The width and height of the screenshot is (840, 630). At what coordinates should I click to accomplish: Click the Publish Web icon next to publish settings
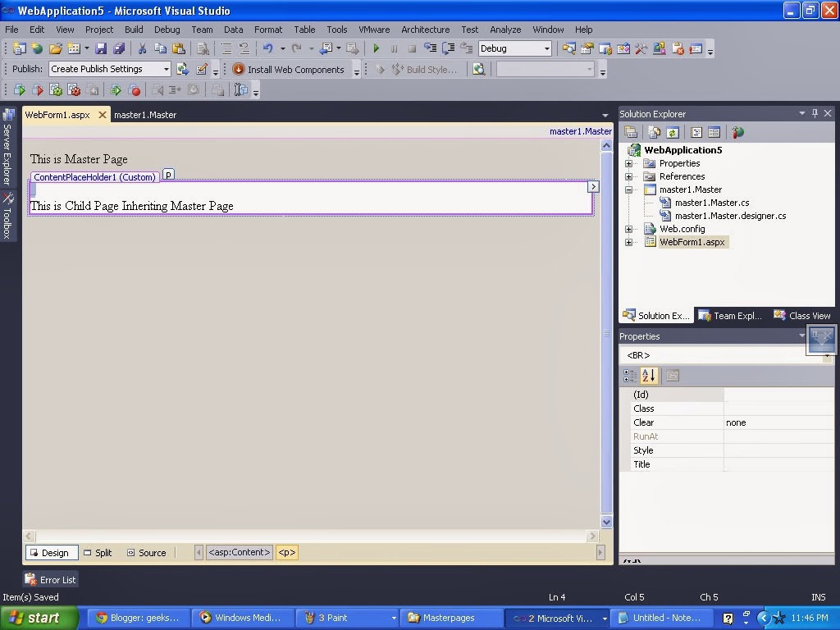point(183,69)
